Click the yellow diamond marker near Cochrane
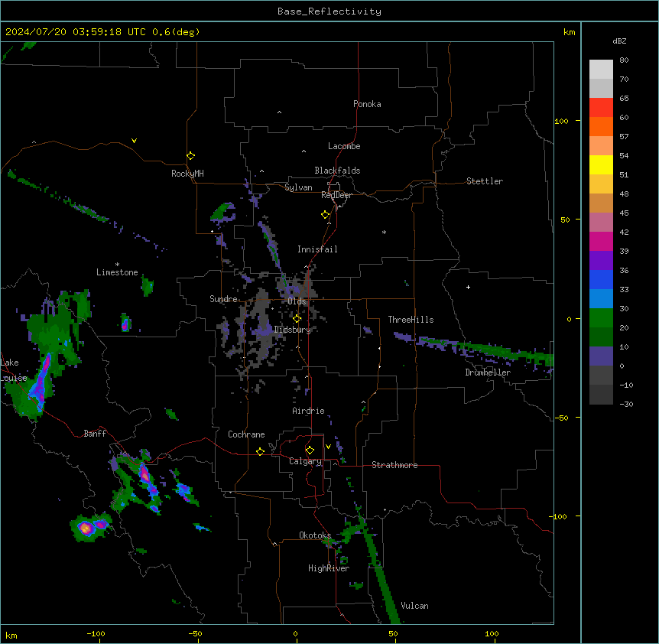Image resolution: width=659 pixels, height=644 pixels. pos(260,451)
